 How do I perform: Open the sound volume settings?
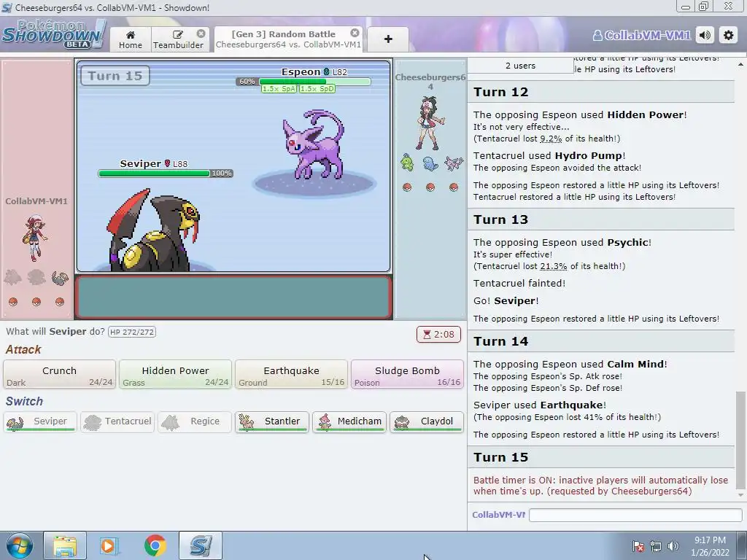[705, 35]
